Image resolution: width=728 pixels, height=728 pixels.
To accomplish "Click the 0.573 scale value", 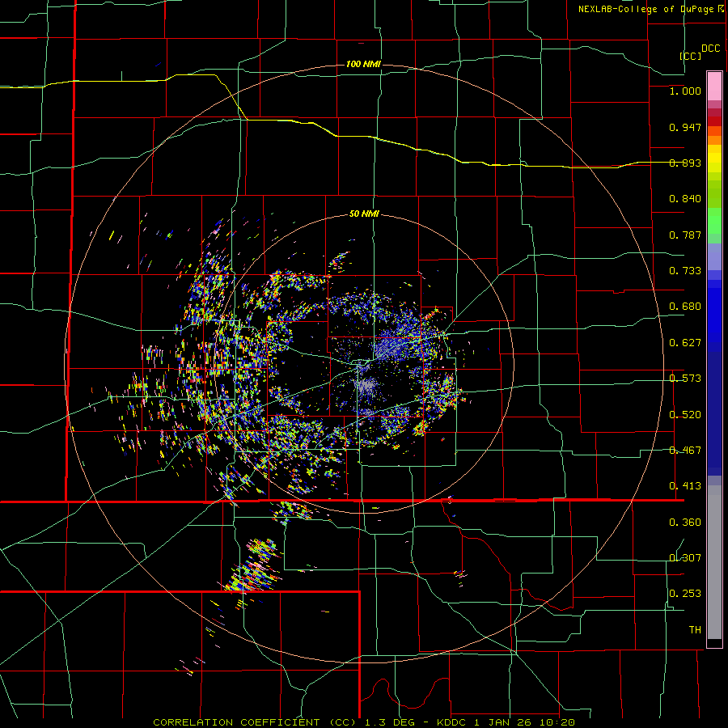I will [x=685, y=379].
